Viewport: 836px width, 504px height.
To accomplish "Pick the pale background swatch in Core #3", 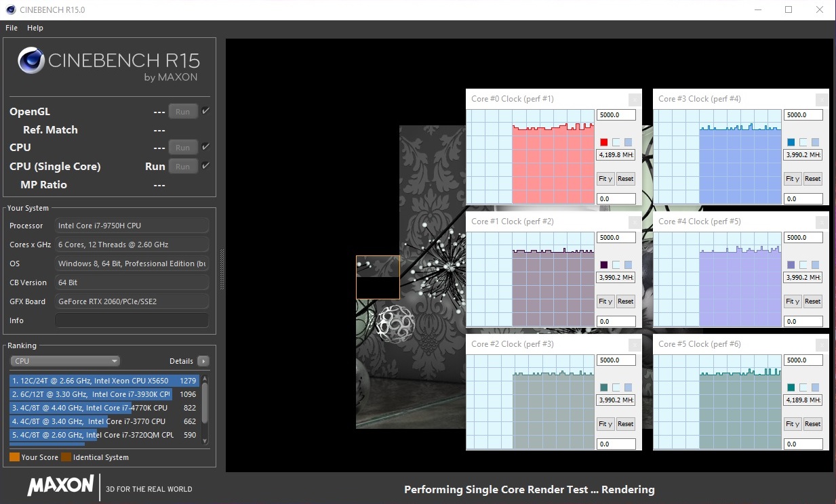I will point(803,142).
